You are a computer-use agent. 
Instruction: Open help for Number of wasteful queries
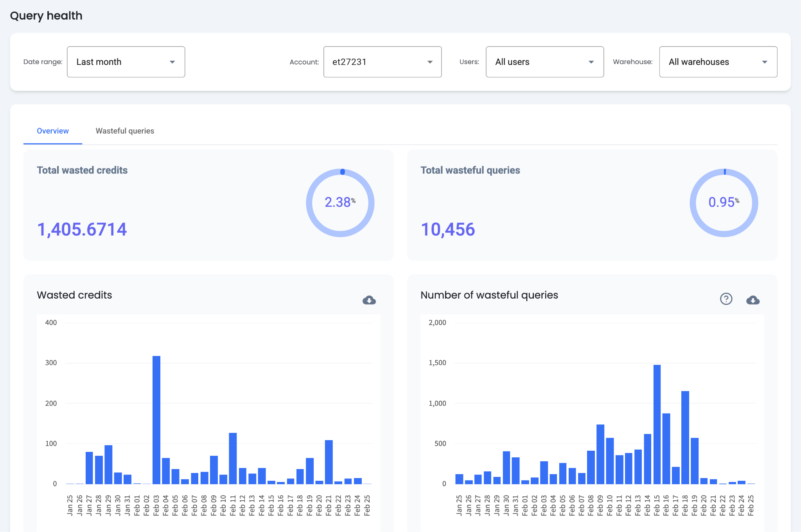(726, 299)
